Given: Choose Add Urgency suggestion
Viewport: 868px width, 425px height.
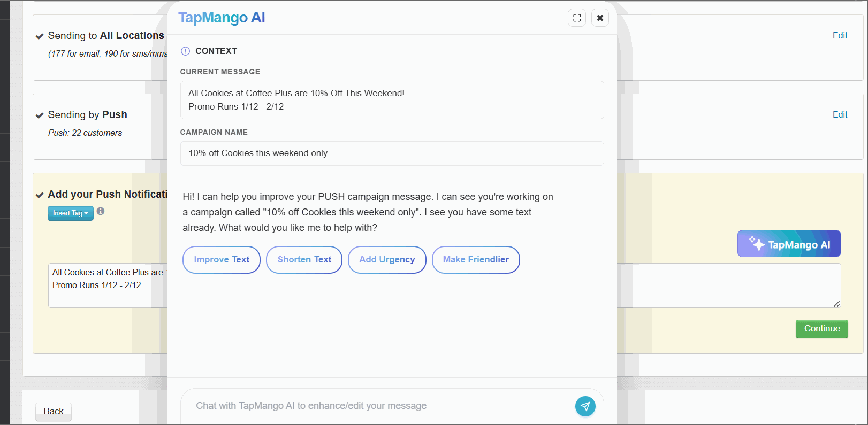Looking at the screenshot, I should point(387,260).
